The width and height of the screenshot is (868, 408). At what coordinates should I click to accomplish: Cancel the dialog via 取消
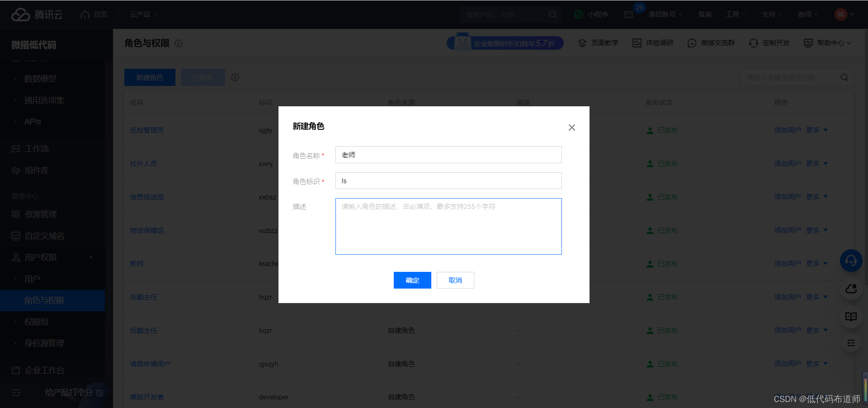point(455,280)
